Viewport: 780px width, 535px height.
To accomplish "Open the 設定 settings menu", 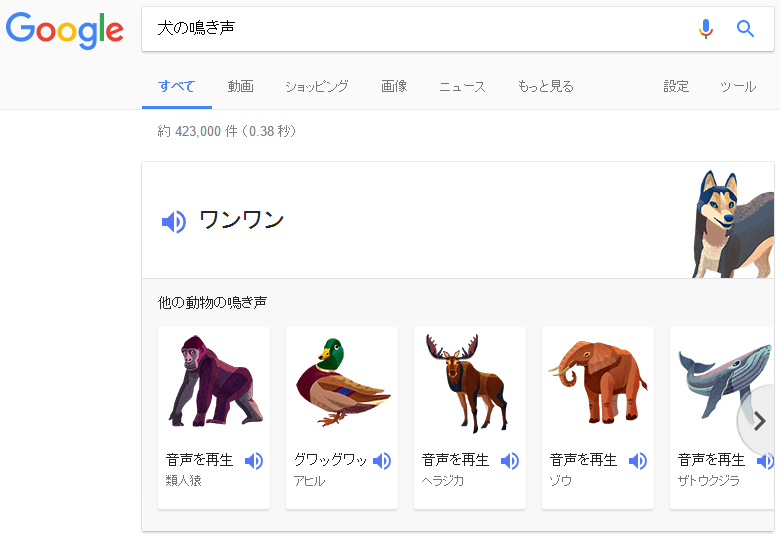I will pyautogui.click(x=676, y=87).
